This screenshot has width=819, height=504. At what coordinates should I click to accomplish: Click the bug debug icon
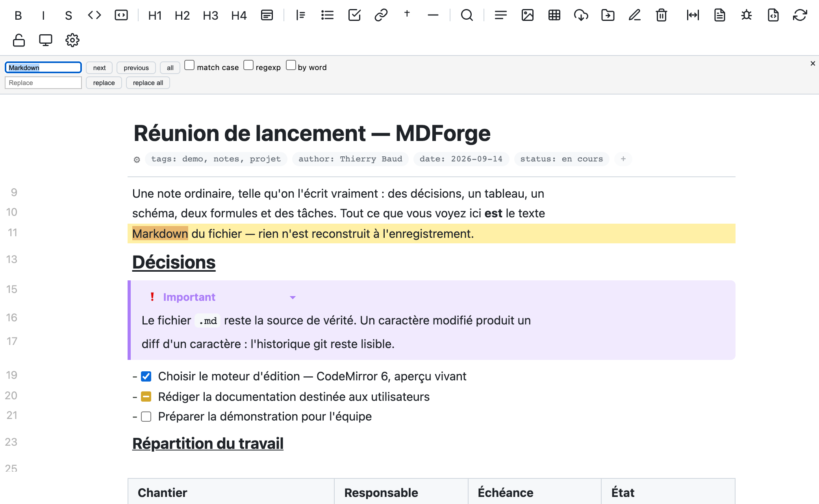click(x=747, y=15)
